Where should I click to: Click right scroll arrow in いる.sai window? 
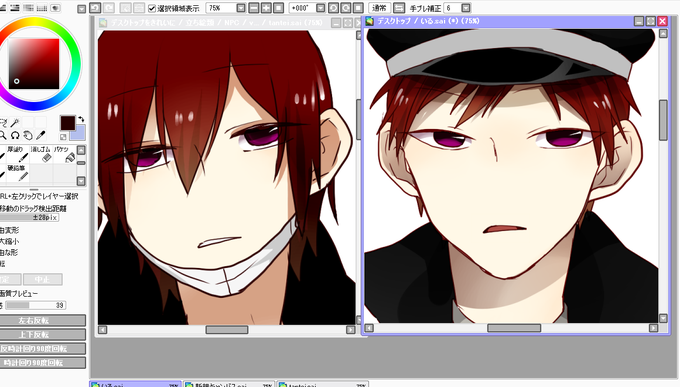pos(653,328)
